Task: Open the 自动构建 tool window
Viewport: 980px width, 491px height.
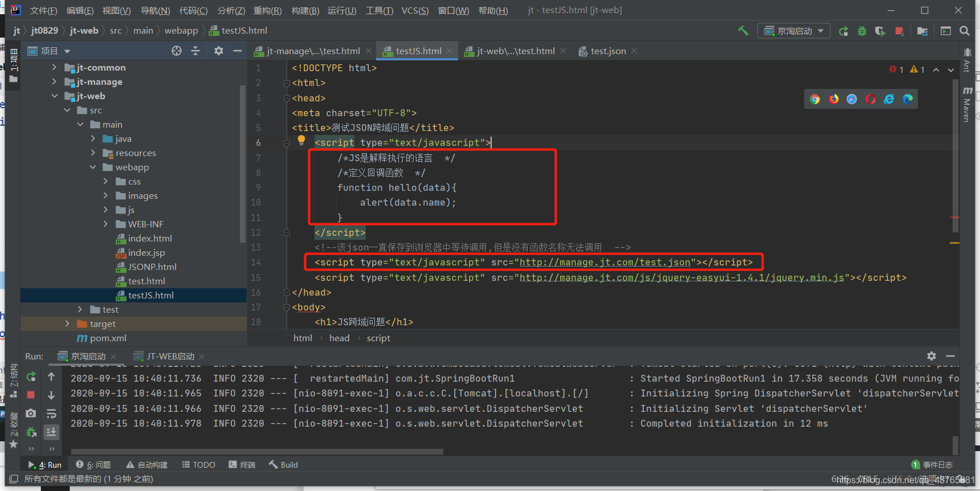Action: 147,465
